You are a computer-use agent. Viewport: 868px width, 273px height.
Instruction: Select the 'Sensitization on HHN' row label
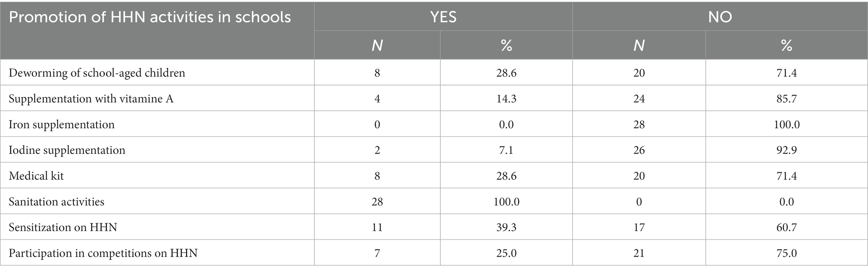point(63,227)
